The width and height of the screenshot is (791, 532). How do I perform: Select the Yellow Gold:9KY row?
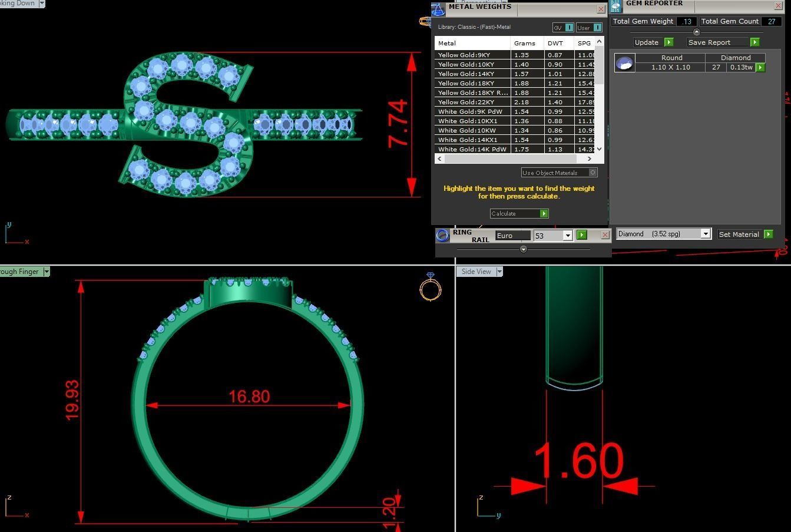click(x=515, y=55)
